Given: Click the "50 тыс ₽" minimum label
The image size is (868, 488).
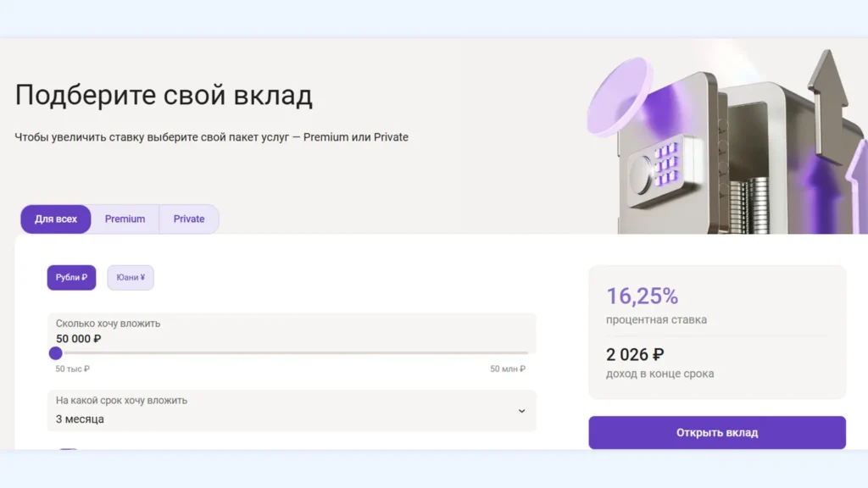Looking at the screenshot, I should [72, 369].
